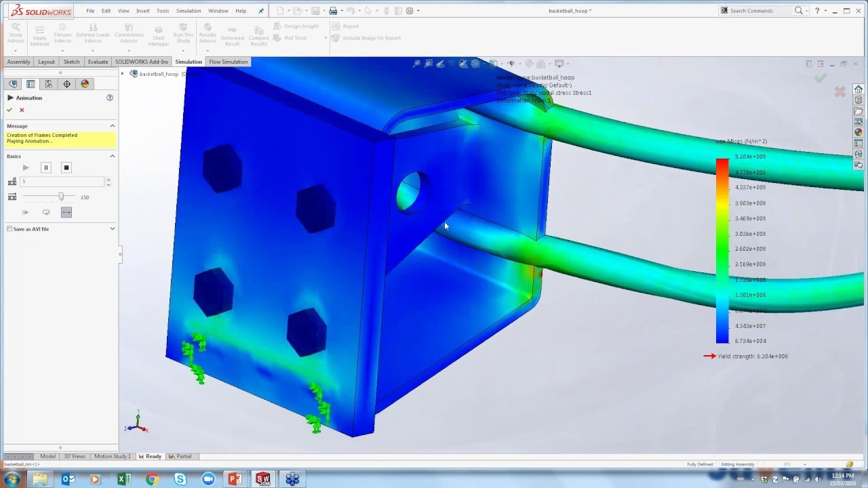Open the FeatureManager design tree tab
This screenshot has height=488, width=868.
click(12, 84)
